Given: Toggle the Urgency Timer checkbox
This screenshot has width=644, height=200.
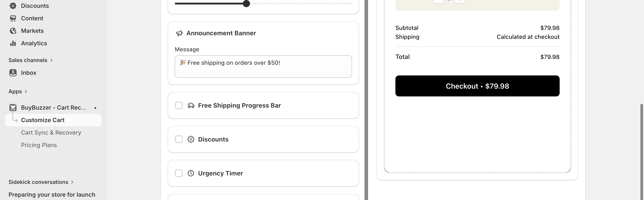Looking at the screenshot, I should pos(179,173).
